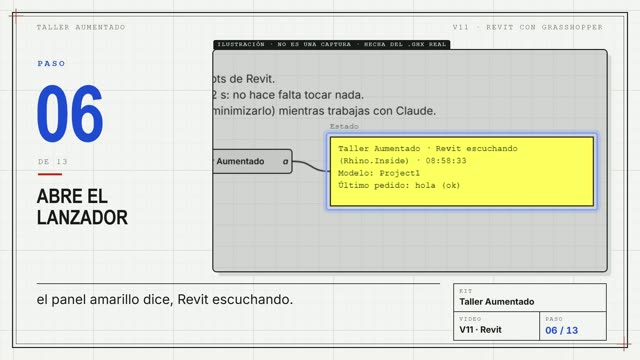Click the 'ILUSTRACIÓN · NO ES UNA CAPTURA' banner
The image size is (640, 360).
point(331,44)
